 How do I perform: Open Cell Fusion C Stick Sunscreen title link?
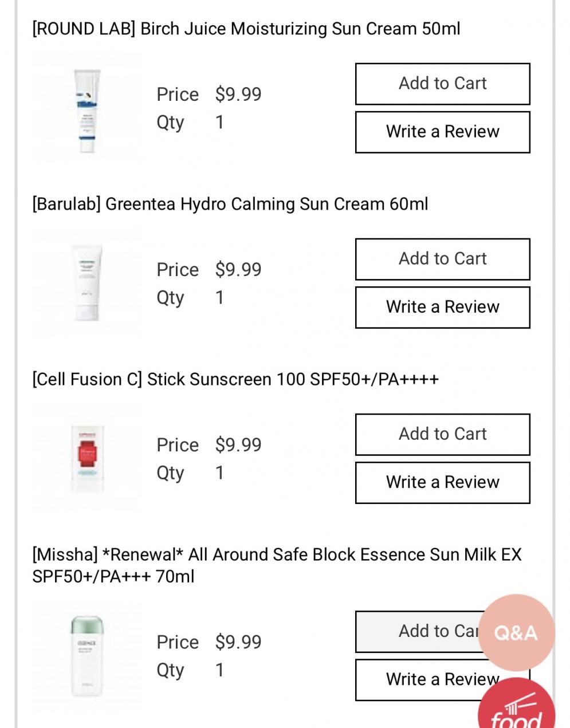[235, 379]
